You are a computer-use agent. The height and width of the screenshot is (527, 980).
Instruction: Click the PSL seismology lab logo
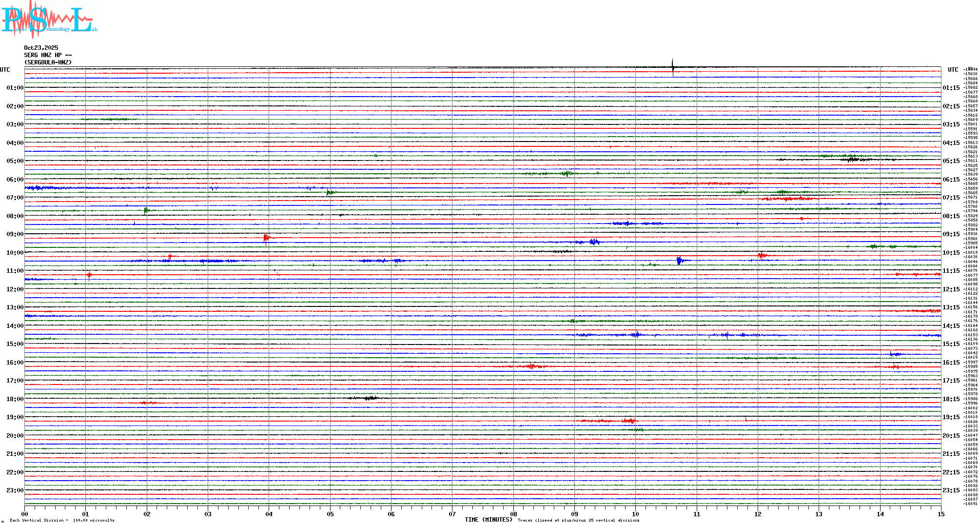click(49, 19)
